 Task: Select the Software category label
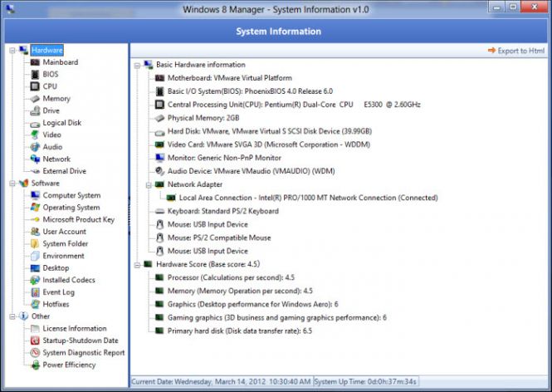pyautogui.click(x=46, y=184)
